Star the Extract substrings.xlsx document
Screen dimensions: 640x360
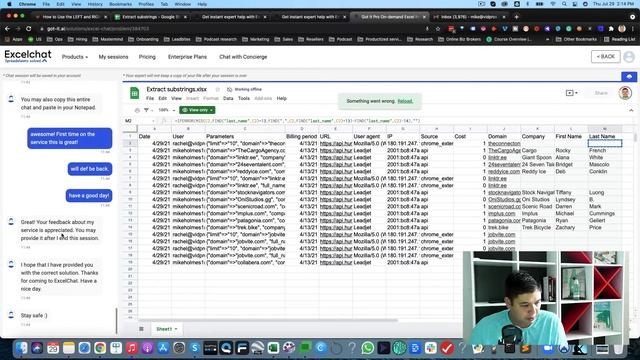pos(218,89)
